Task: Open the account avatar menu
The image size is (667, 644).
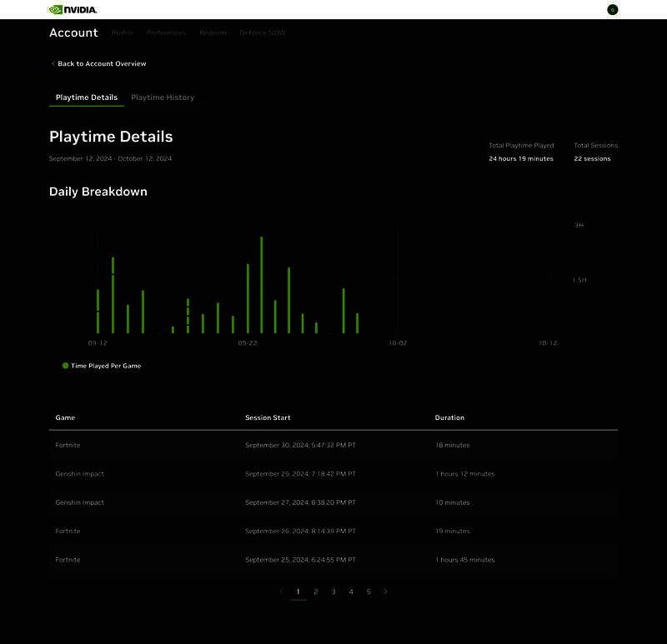Action: (612, 9)
